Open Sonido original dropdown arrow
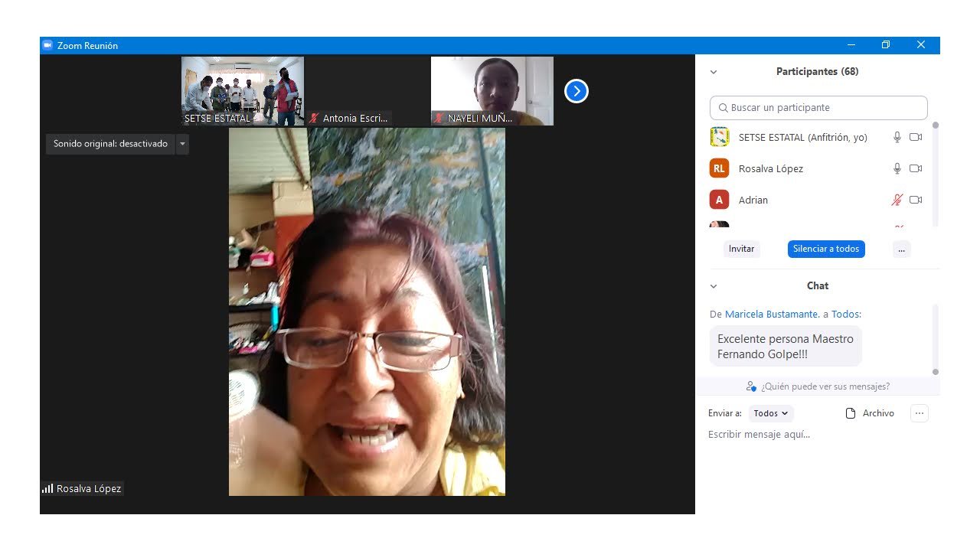980x551 pixels. pos(182,144)
